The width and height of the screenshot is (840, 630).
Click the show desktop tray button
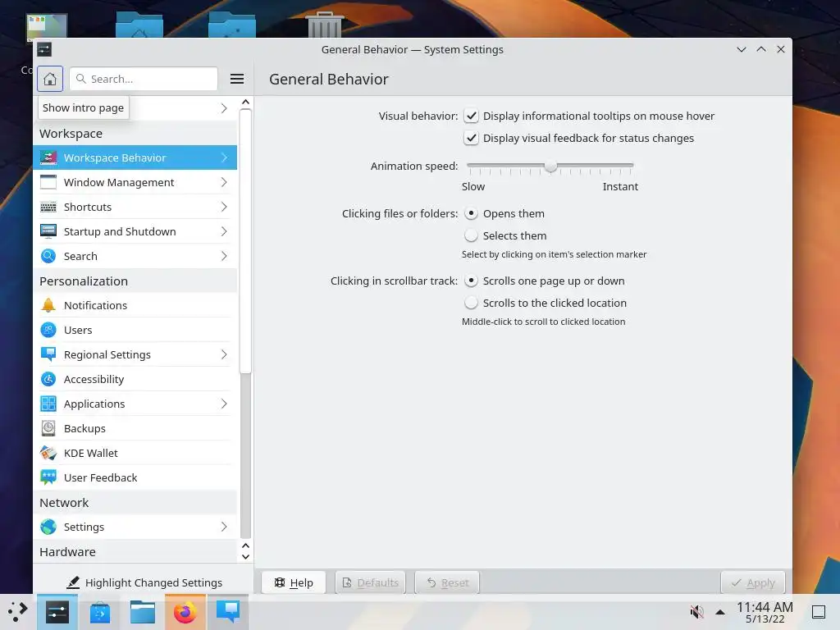818,612
